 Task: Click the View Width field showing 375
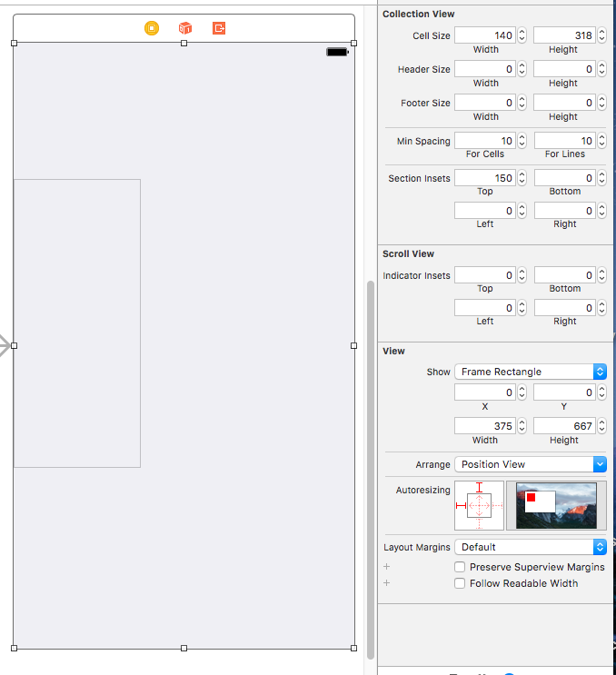click(484, 426)
